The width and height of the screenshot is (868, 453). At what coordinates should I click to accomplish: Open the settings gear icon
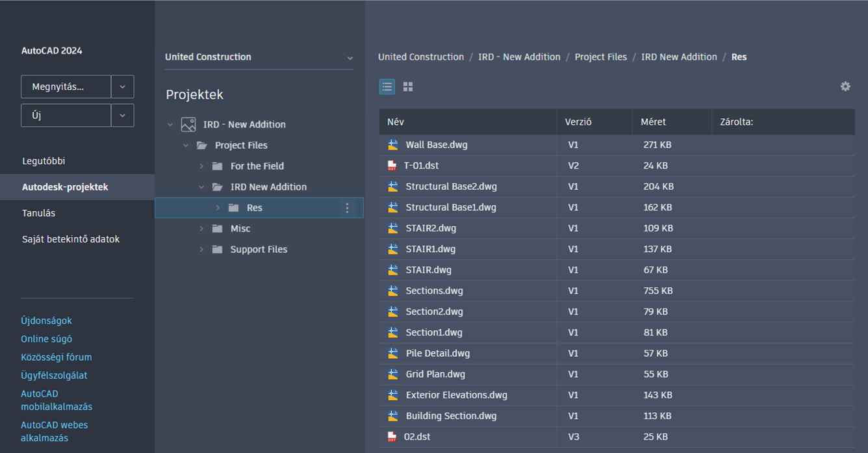(845, 86)
